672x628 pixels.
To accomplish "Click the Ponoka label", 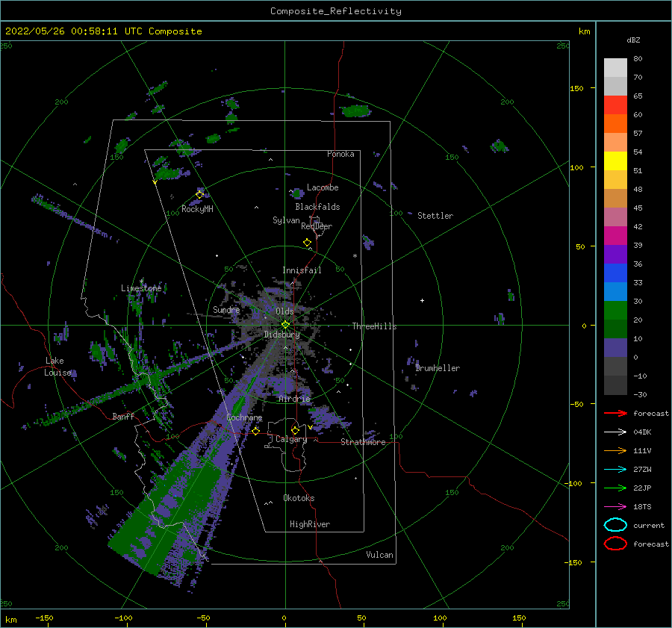I will coord(340,154).
